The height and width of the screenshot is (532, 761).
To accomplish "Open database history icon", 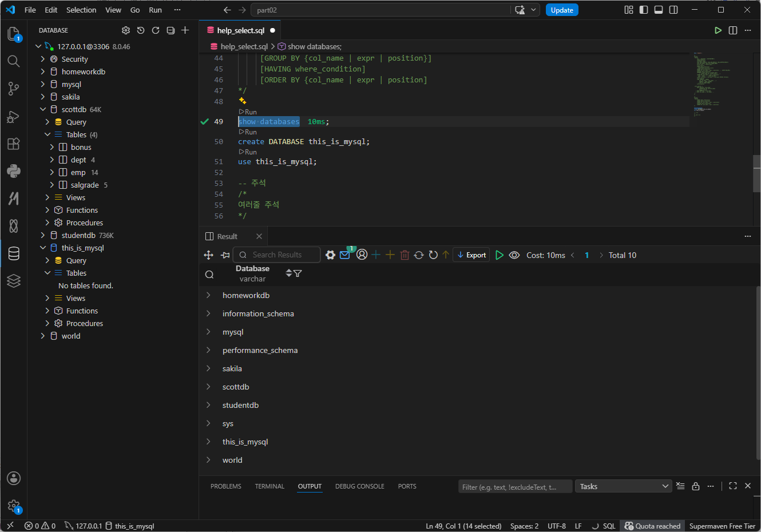I will [141, 30].
